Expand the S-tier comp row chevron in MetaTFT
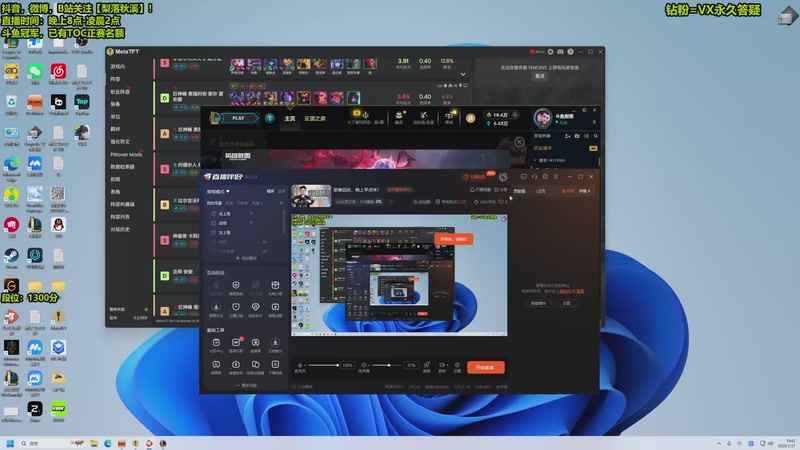Viewport: 800px width, 450px height. coord(463,74)
